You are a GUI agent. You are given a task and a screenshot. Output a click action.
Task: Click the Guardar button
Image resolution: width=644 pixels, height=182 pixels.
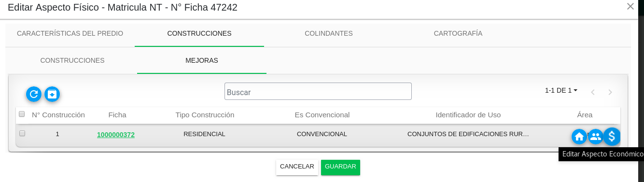340,167
